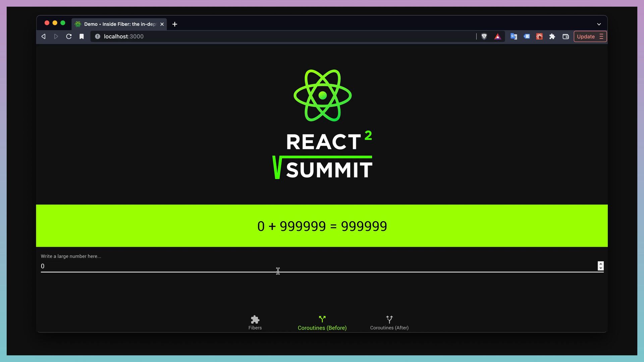Open the browser hamburger menu
The width and height of the screenshot is (644, 362).
601,37
